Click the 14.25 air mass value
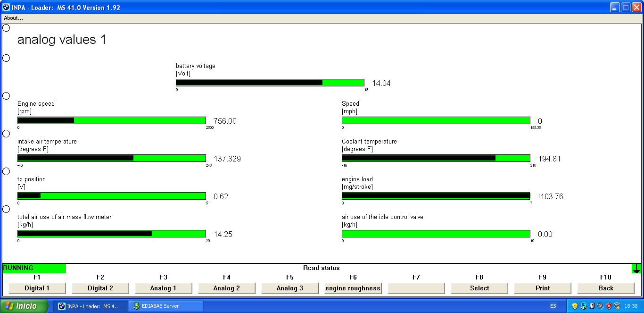 pos(223,235)
